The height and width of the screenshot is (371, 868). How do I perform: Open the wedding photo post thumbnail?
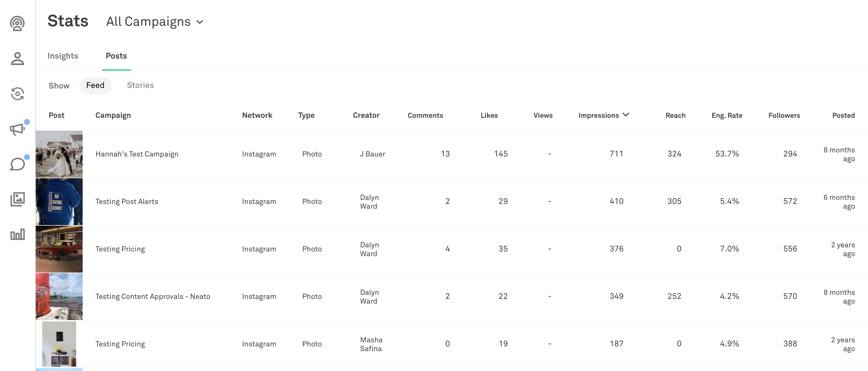pyautogui.click(x=59, y=154)
